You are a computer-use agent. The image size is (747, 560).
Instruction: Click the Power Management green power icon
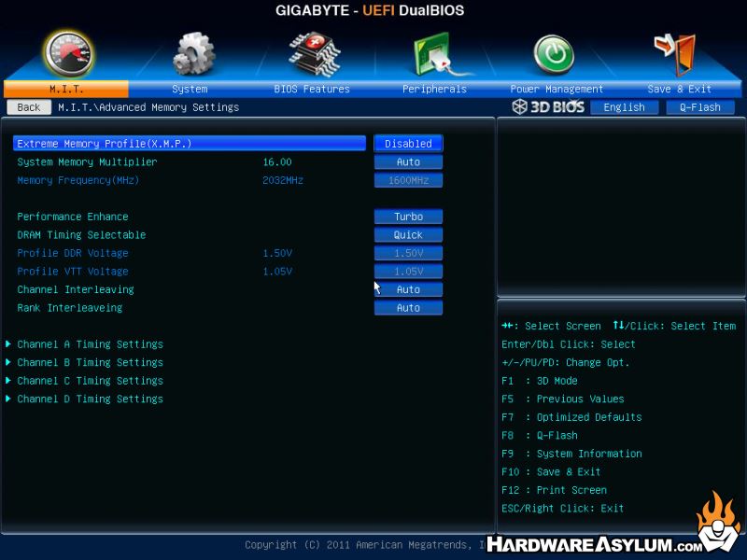pyautogui.click(x=554, y=55)
